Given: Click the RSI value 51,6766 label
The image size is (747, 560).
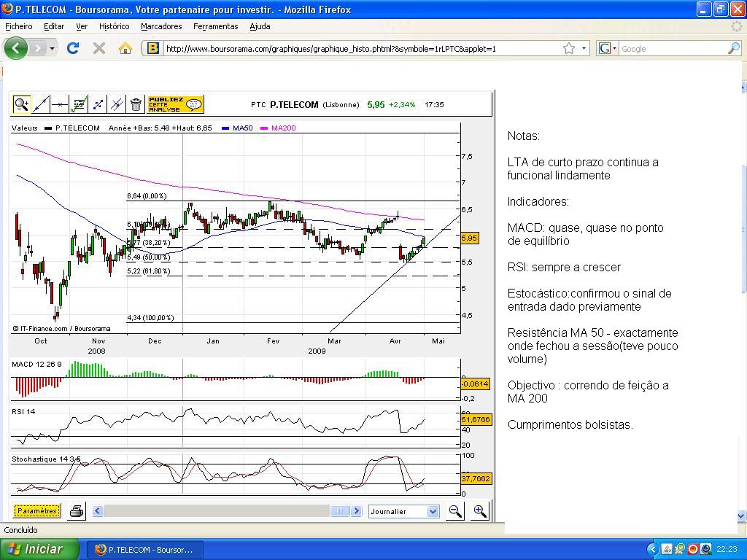Looking at the screenshot, I should [476, 419].
